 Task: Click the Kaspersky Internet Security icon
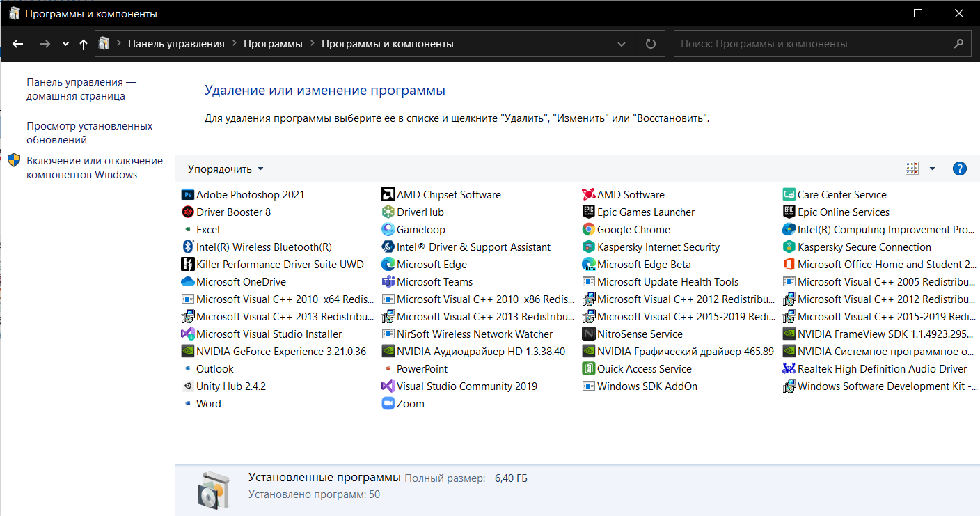point(588,247)
